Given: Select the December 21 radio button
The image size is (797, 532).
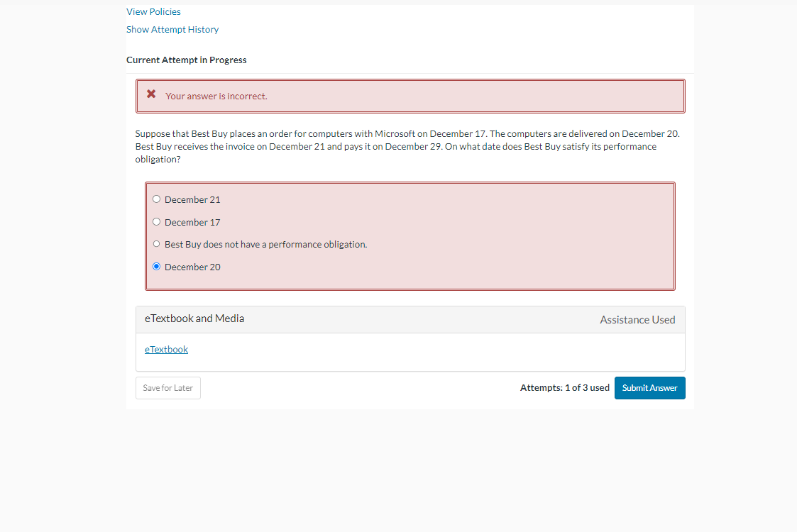Looking at the screenshot, I should coord(156,199).
